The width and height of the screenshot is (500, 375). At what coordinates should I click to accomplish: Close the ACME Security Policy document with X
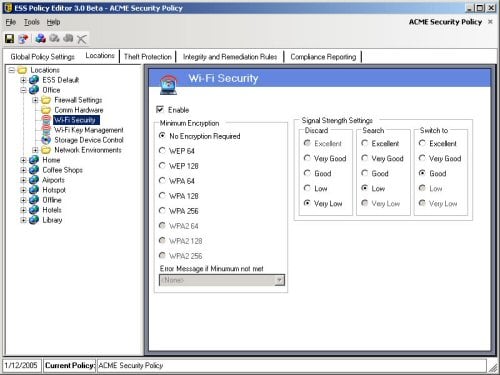(490, 22)
